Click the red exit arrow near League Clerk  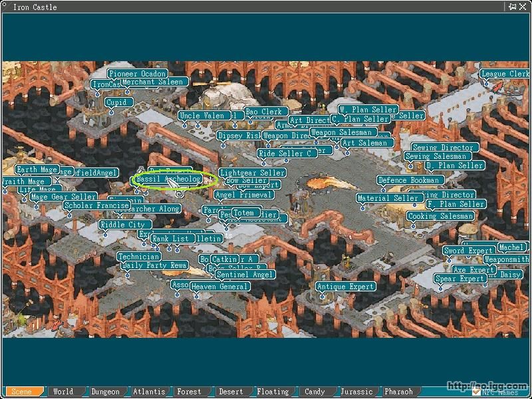coord(497,86)
